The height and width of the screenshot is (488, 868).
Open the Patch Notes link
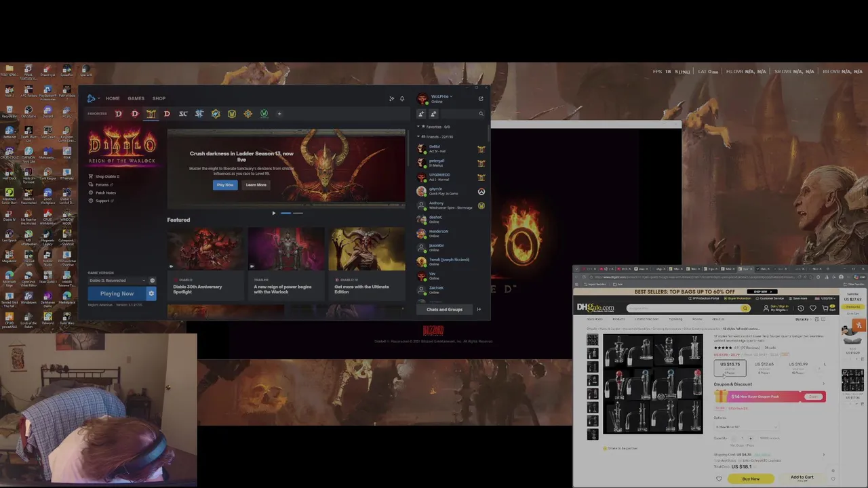[x=103, y=193]
